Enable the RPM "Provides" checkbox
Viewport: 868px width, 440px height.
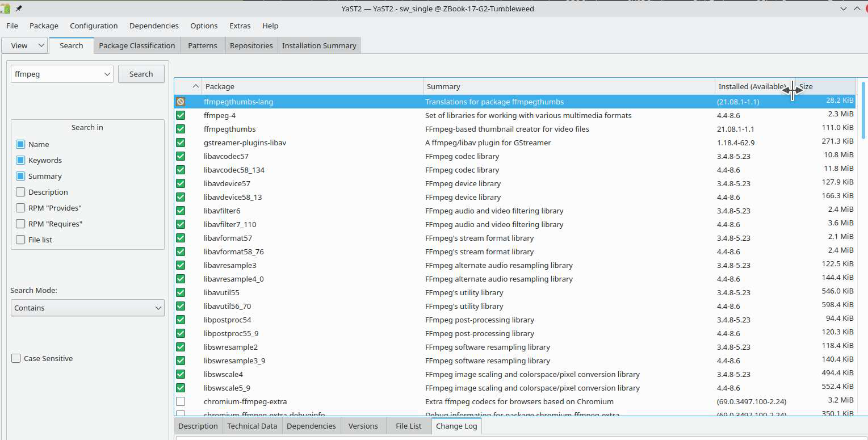[x=20, y=208]
